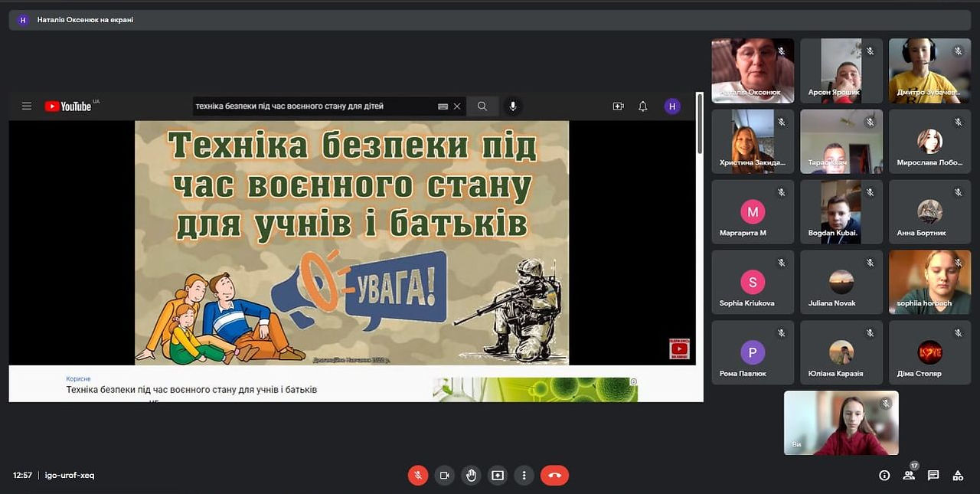Open YouTube create video icon
Viewport: 980px width, 494px height.
[619, 106]
